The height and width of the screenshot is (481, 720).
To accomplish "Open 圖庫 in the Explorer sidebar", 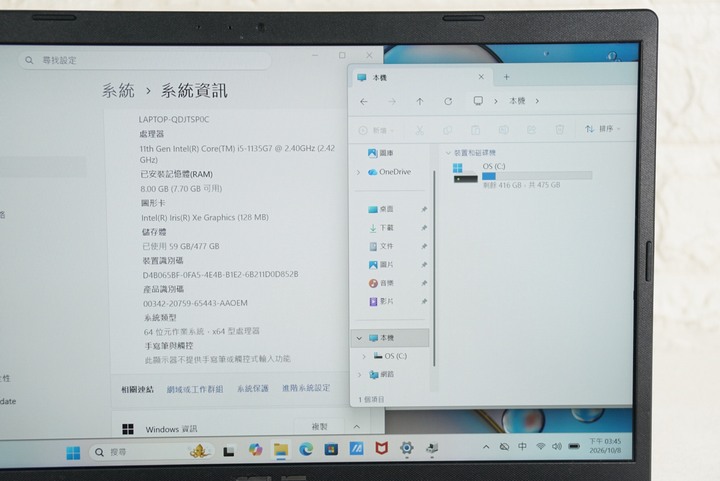I will coord(381,153).
